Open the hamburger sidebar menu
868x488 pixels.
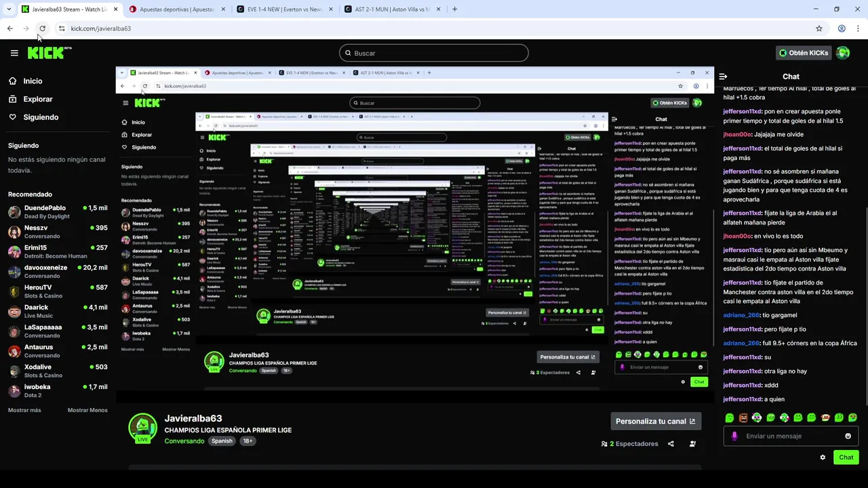(x=14, y=53)
